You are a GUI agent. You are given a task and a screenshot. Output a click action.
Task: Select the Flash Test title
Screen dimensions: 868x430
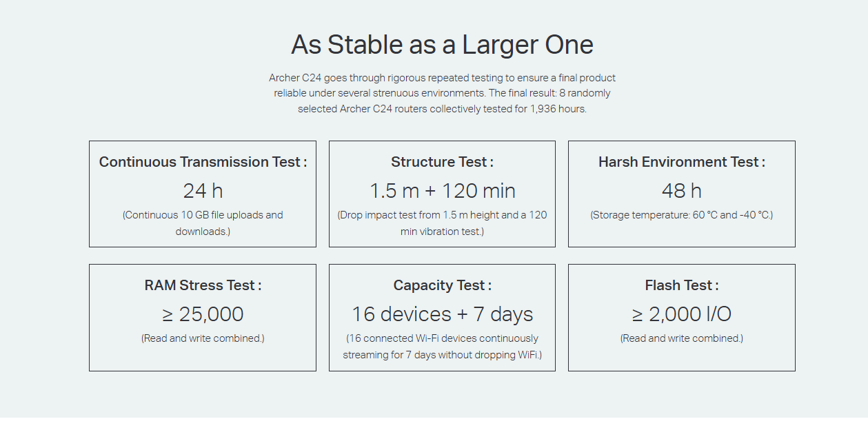[681, 285]
